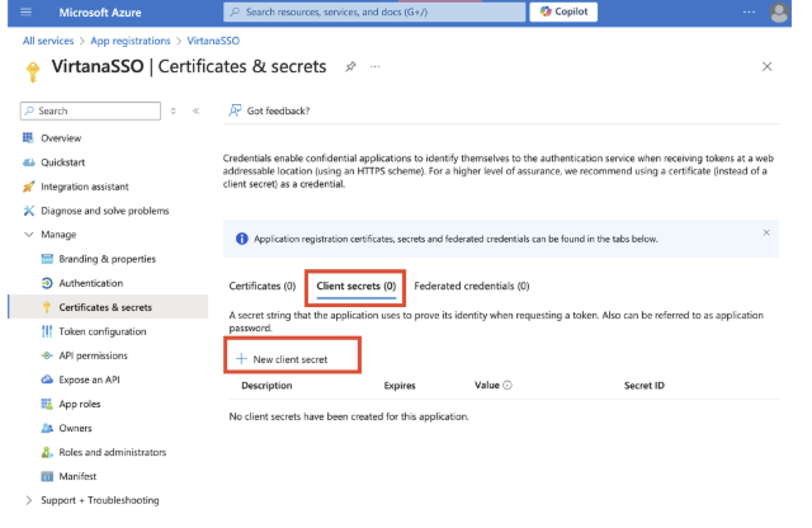
Task: Click the feedback person icon
Action: point(235,110)
